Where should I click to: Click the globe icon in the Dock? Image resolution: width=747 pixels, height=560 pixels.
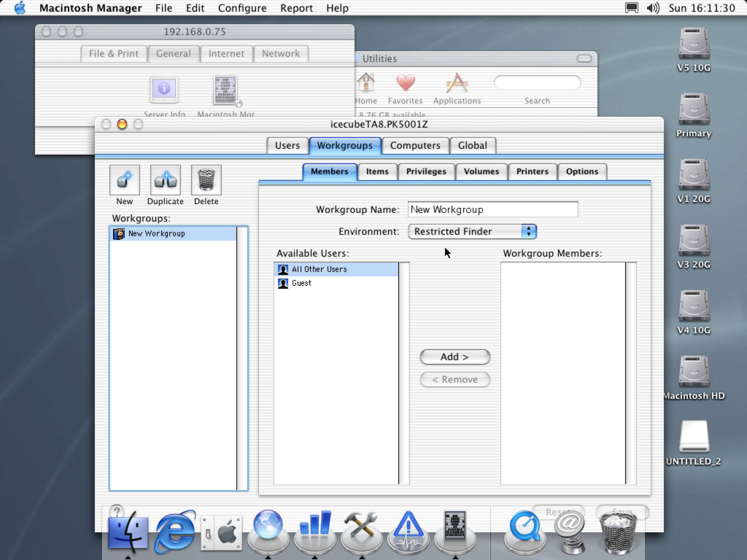pyautogui.click(x=268, y=532)
